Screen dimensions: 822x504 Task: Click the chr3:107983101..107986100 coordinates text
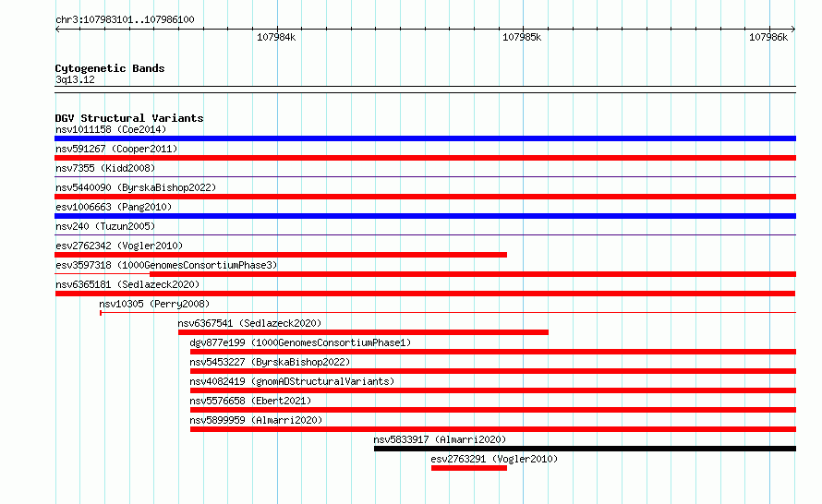pyautogui.click(x=125, y=20)
